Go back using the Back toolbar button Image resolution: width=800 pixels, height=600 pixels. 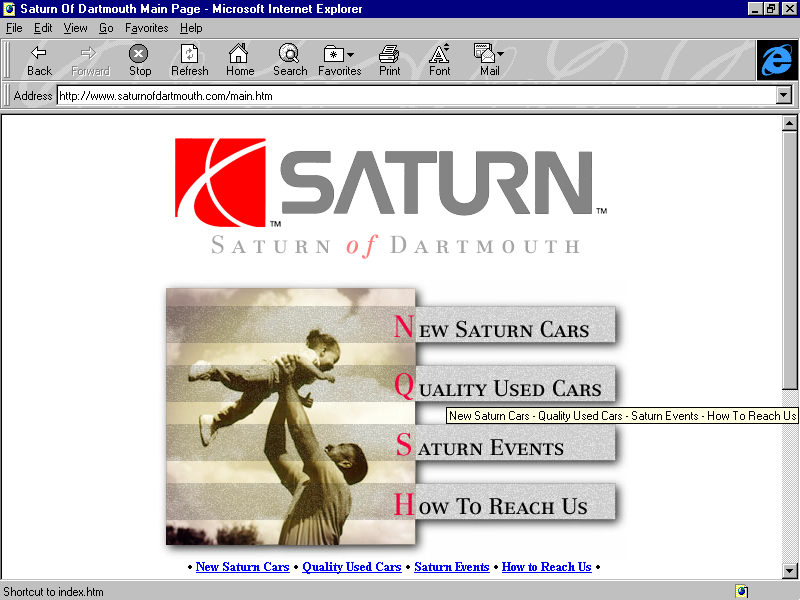point(39,60)
